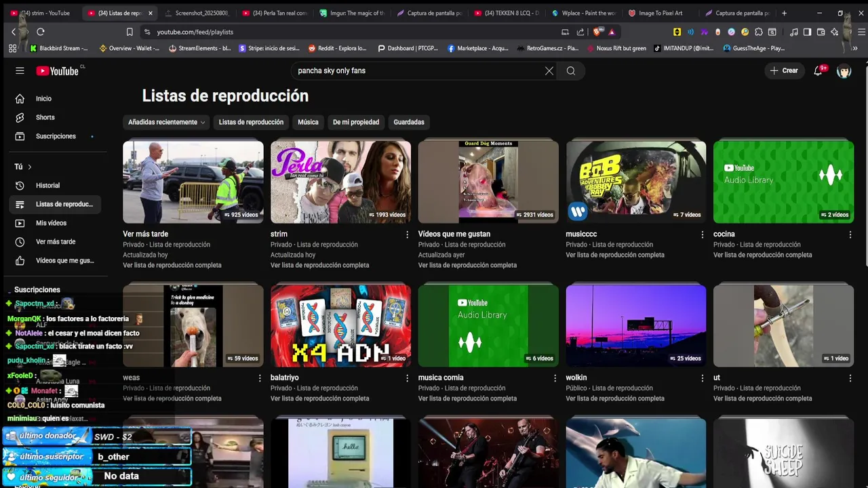This screenshot has height=488, width=868.
Task: Open the extensions puzzle-piece icon
Action: click(759, 32)
